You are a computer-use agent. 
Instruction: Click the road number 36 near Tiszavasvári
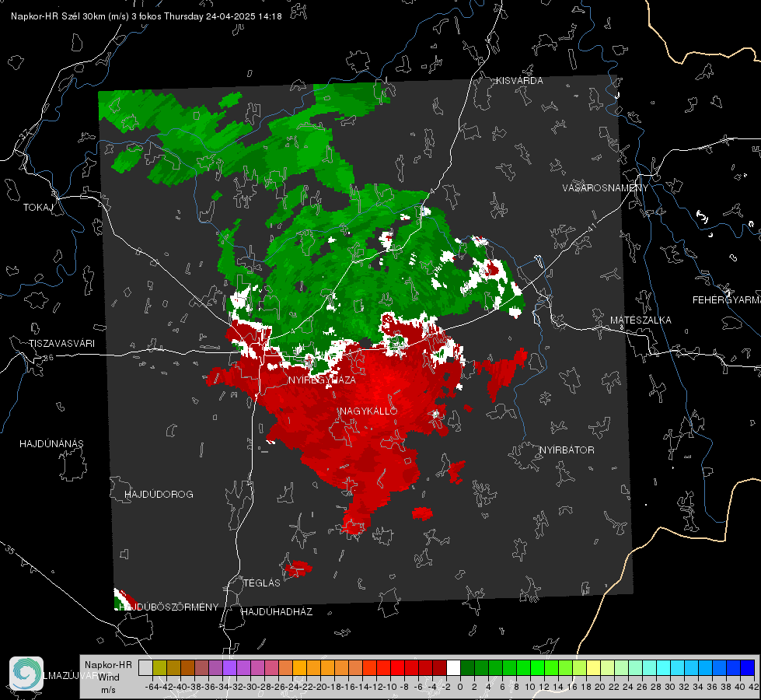[x=48, y=358]
